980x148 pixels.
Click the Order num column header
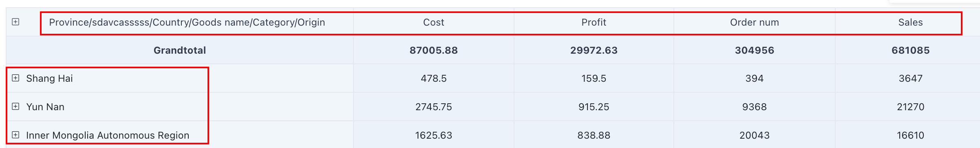tap(754, 22)
